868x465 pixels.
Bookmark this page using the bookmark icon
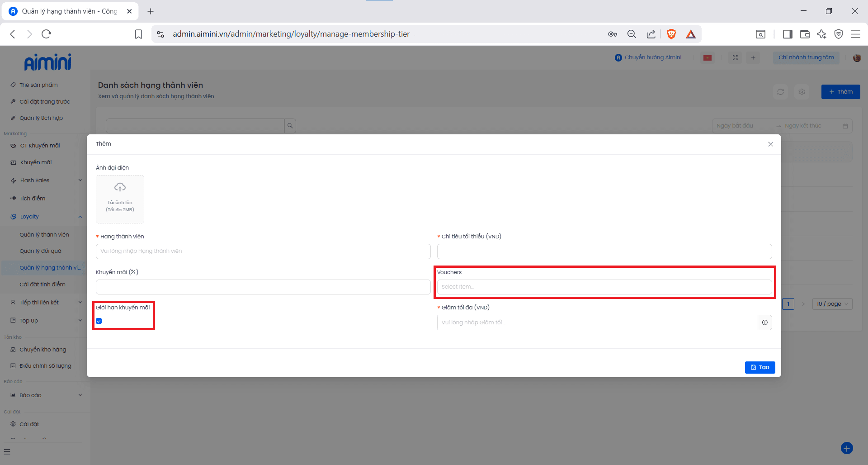pos(139,34)
